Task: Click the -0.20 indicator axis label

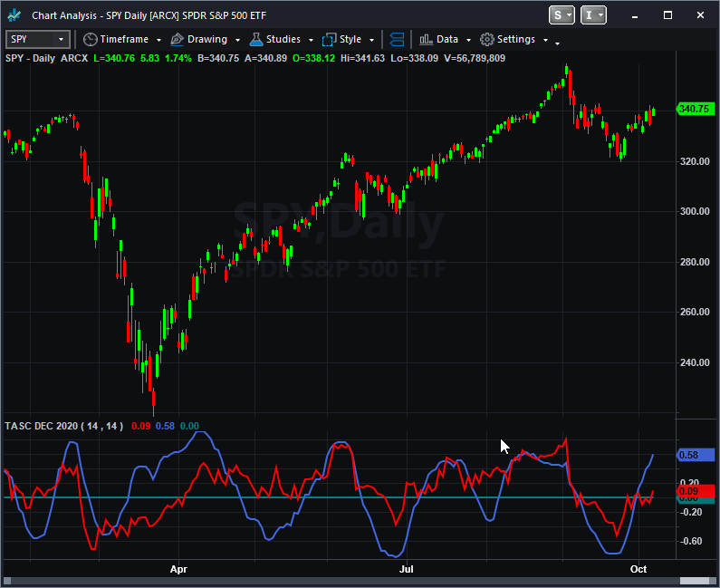Action: pos(690,512)
